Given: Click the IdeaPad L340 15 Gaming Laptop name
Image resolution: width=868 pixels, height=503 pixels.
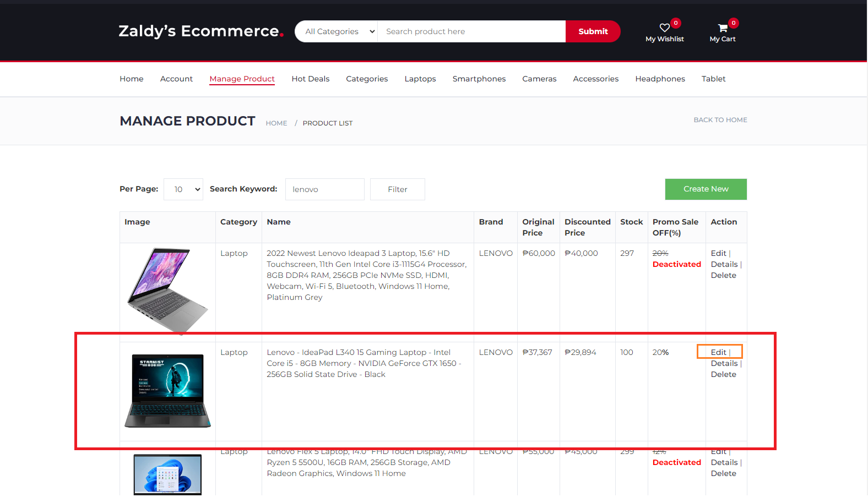Looking at the screenshot, I should coord(364,363).
